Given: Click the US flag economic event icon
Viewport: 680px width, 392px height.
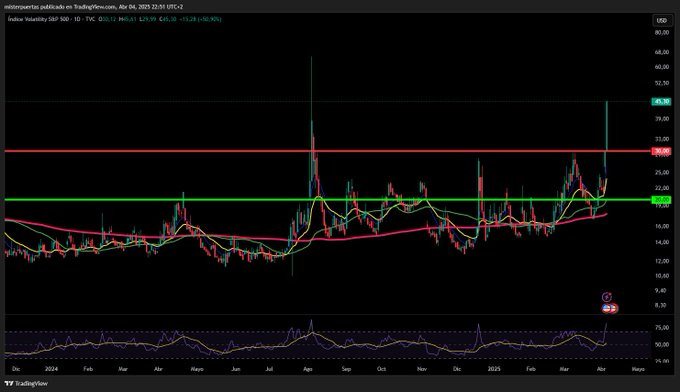Looking at the screenshot, I should [x=609, y=308].
